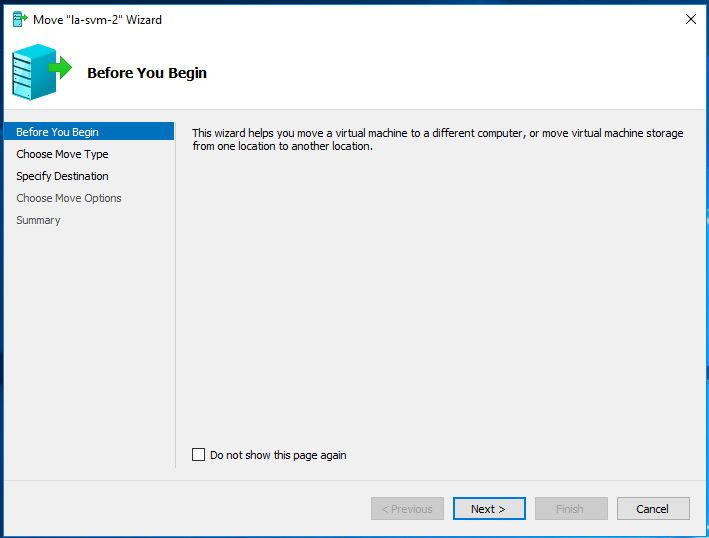
Task: Click the wizard description paragraph text
Action: click(438, 139)
